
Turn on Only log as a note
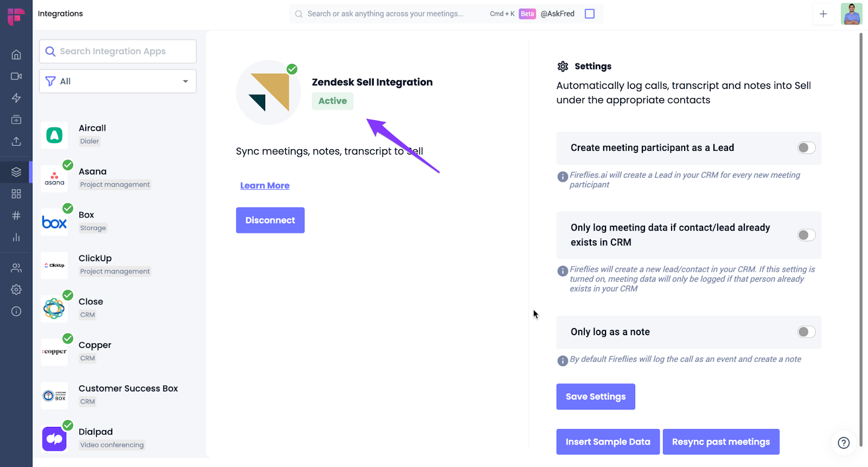pos(806,332)
